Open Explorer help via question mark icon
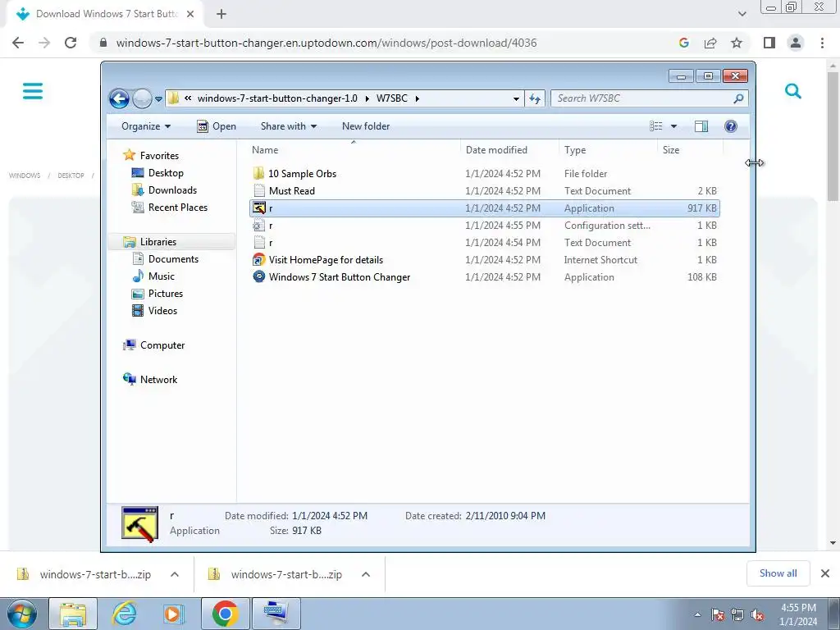 pyautogui.click(x=731, y=126)
